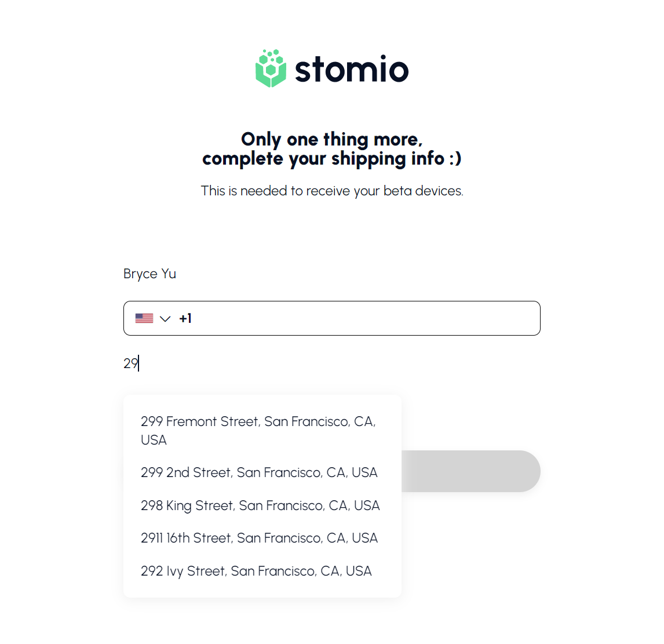Screen dimensions: 664x644
Task: Choose 299 2nd Street from suggestions
Action: 259,472
